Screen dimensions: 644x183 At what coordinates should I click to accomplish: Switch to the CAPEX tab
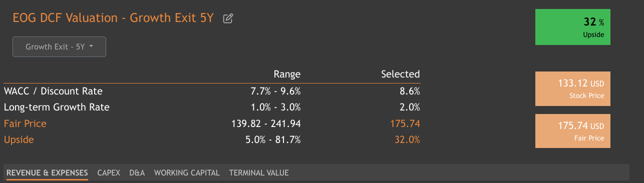pyautogui.click(x=109, y=172)
